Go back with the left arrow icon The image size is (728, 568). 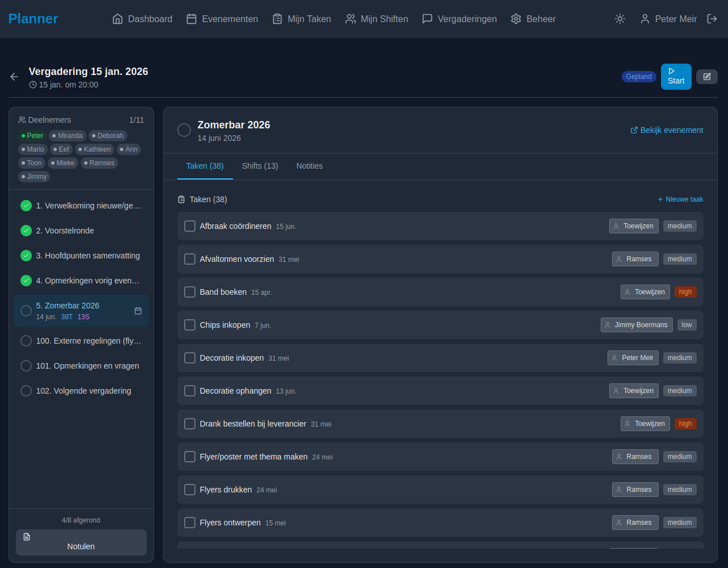click(14, 77)
